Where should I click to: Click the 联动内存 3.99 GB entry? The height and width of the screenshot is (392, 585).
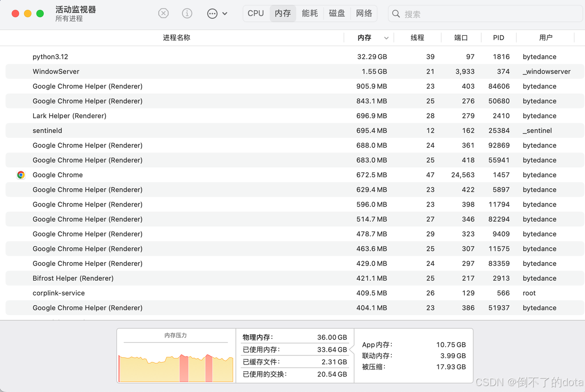coord(414,355)
